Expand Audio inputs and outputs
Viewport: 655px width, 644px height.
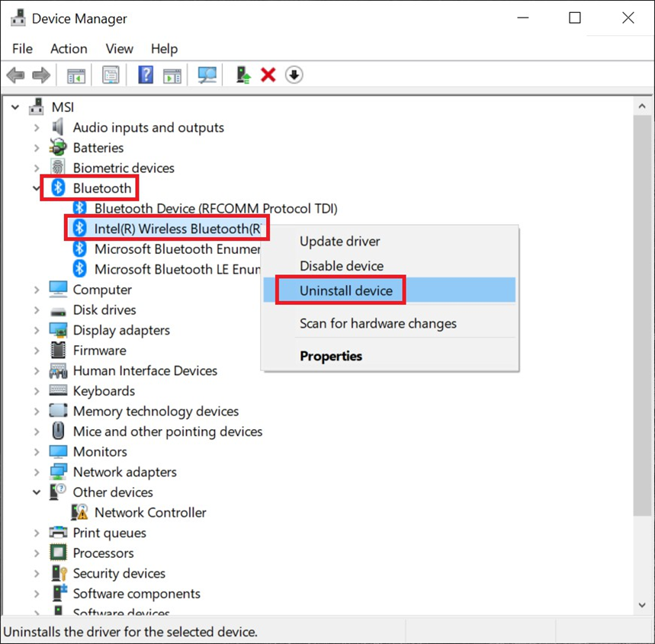pos(37,127)
